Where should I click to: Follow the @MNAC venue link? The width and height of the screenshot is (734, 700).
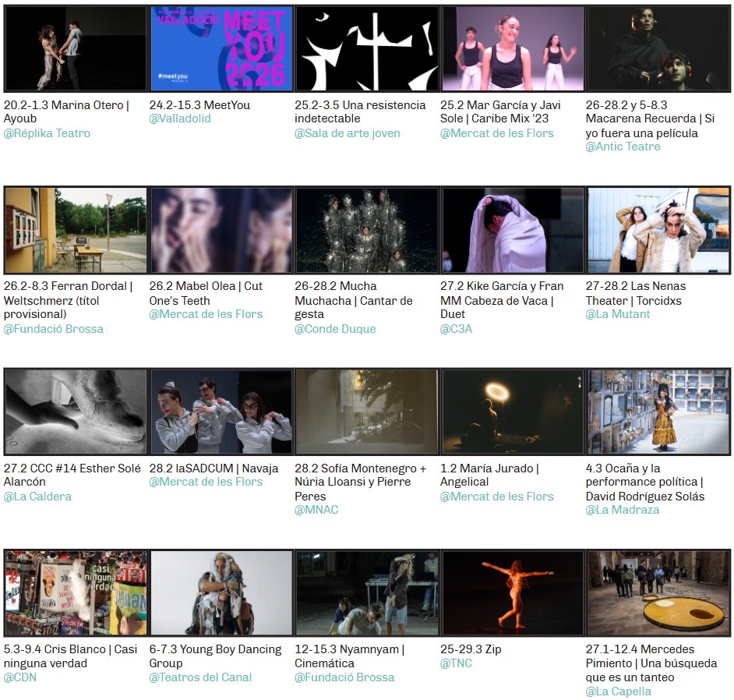pos(316,510)
